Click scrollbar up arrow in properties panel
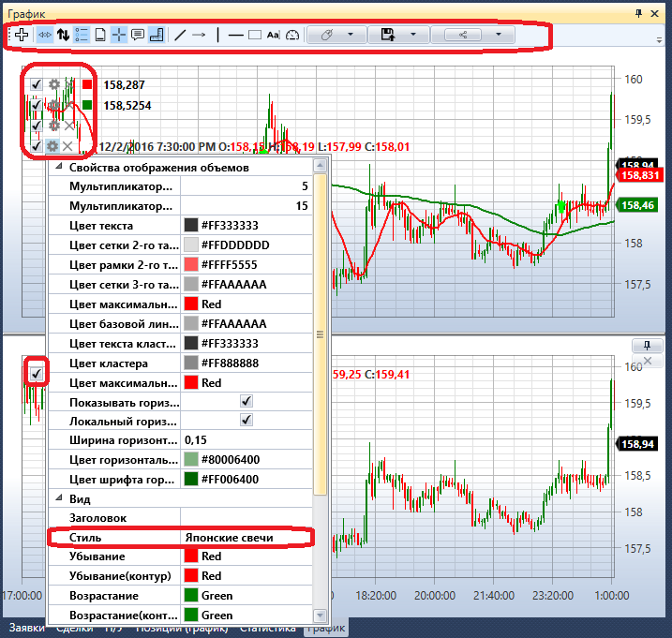 321,166
